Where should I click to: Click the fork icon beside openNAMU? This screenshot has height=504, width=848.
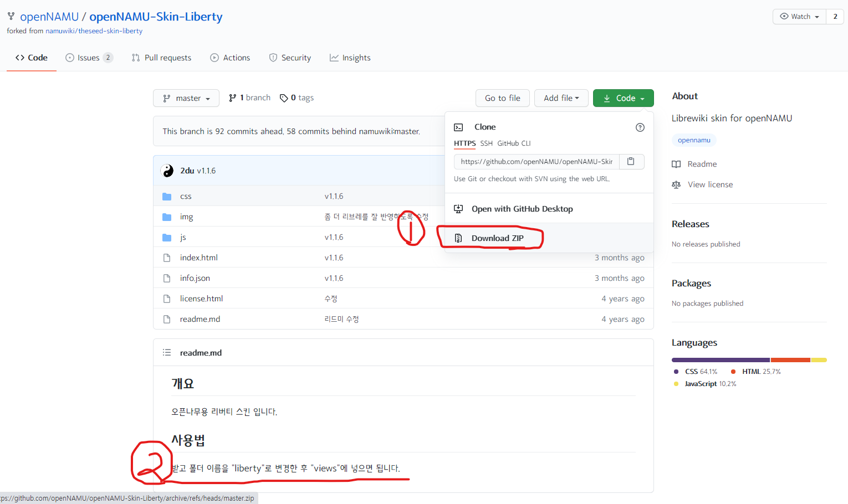(x=11, y=16)
